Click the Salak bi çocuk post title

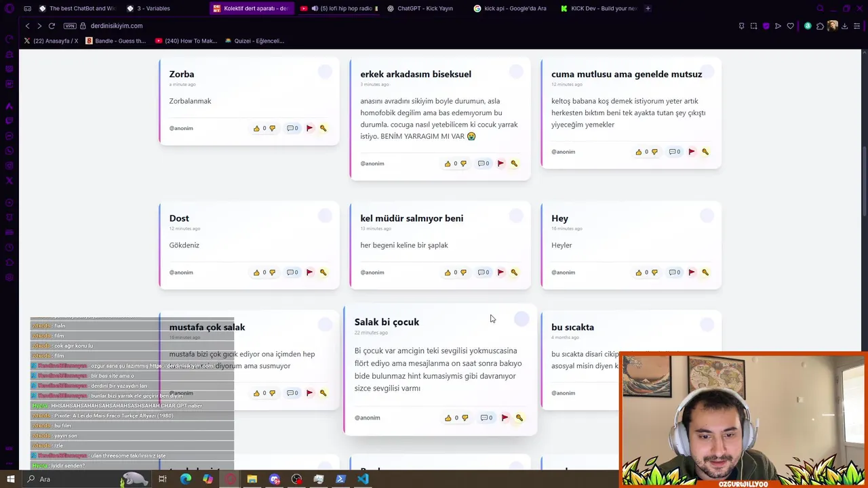[387, 322]
